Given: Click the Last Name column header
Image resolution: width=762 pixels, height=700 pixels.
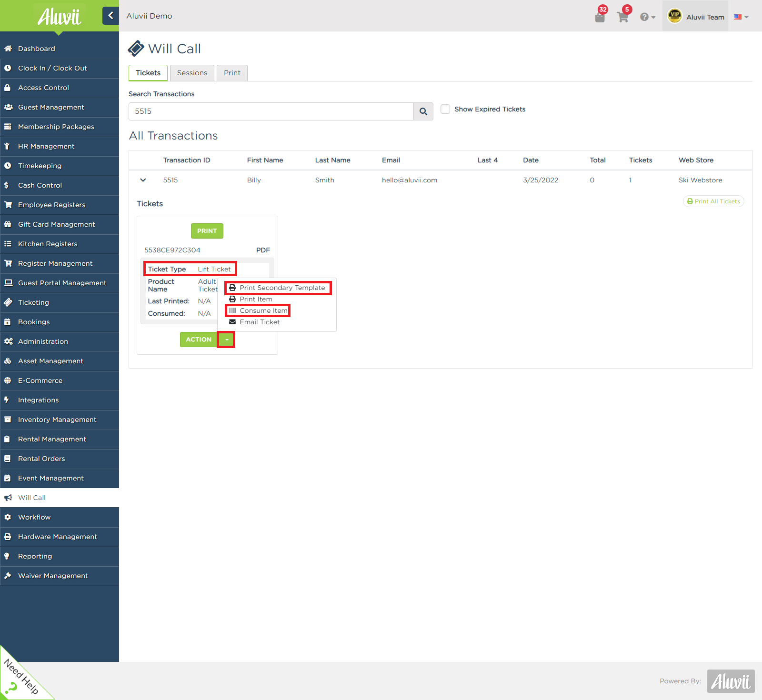Looking at the screenshot, I should pos(332,160).
